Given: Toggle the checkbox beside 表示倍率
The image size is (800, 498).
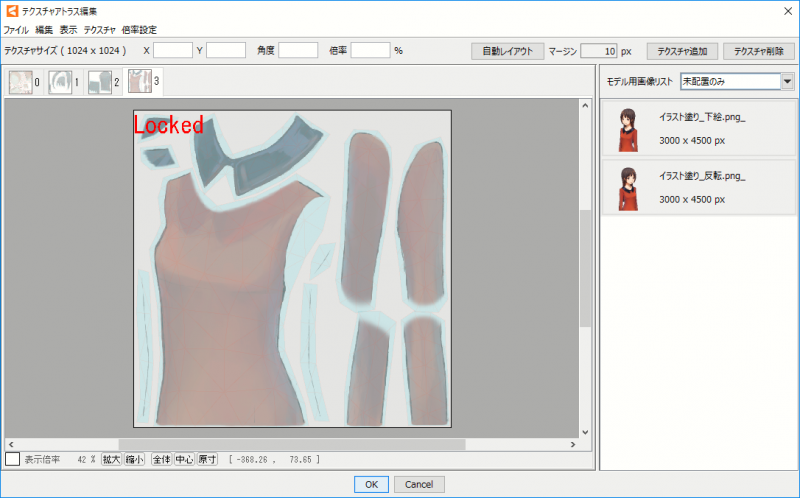Looking at the screenshot, I should tap(12, 459).
